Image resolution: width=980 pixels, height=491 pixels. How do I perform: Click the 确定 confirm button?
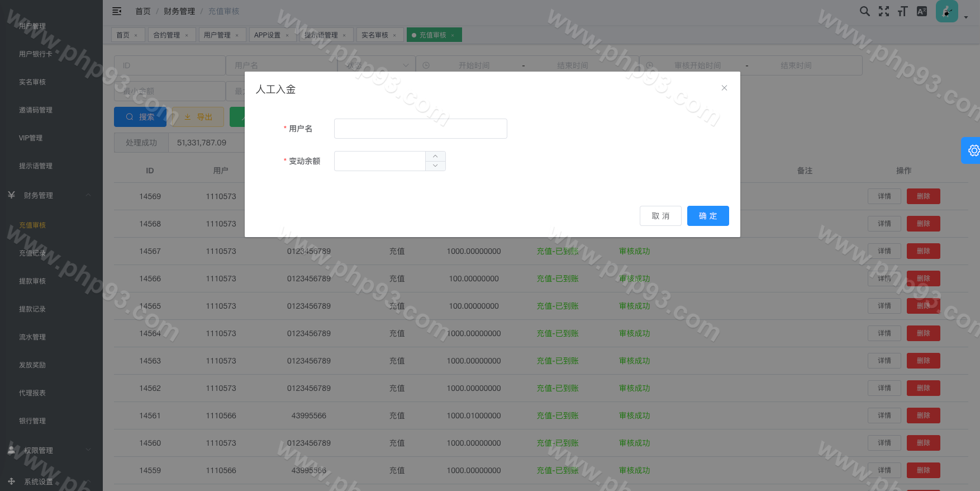click(x=707, y=216)
